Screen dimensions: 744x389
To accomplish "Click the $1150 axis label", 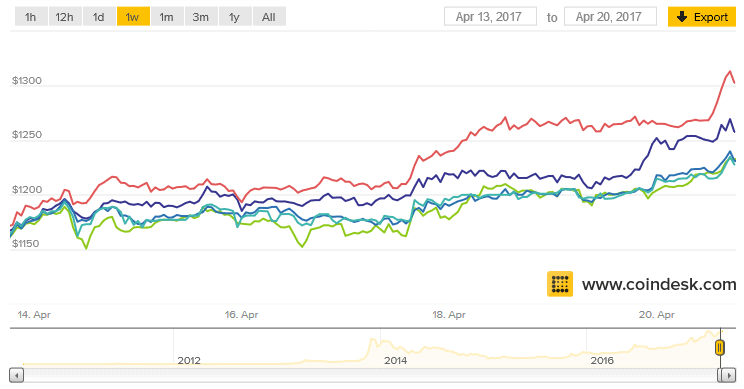I will tap(26, 244).
